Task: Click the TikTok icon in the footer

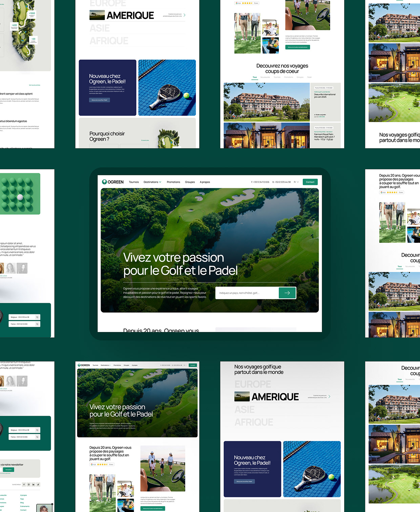Action: [38, 485]
